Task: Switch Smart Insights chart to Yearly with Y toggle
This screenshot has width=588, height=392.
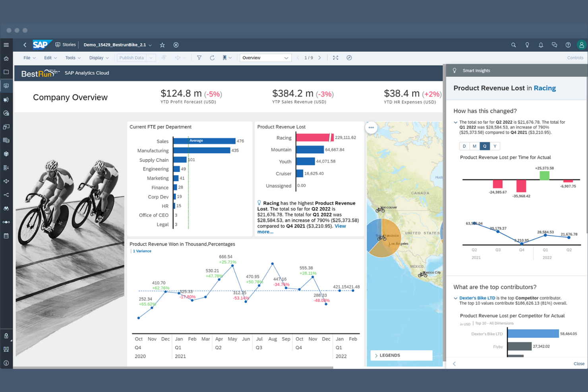Action: [x=495, y=146]
